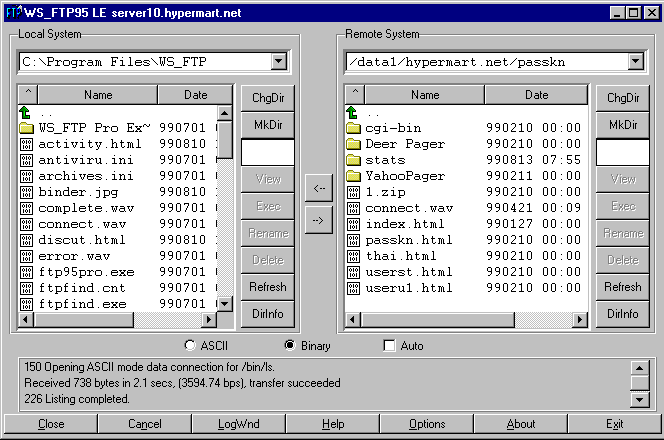Upload with the right-arrow transfer button
This screenshot has width=664, height=440.
click(319, 220)
